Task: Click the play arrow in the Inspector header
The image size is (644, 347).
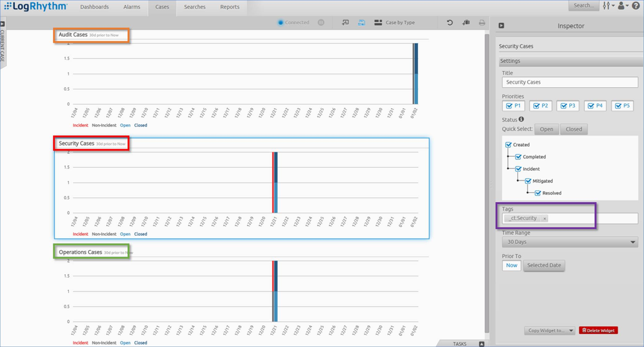Action: 501,26
